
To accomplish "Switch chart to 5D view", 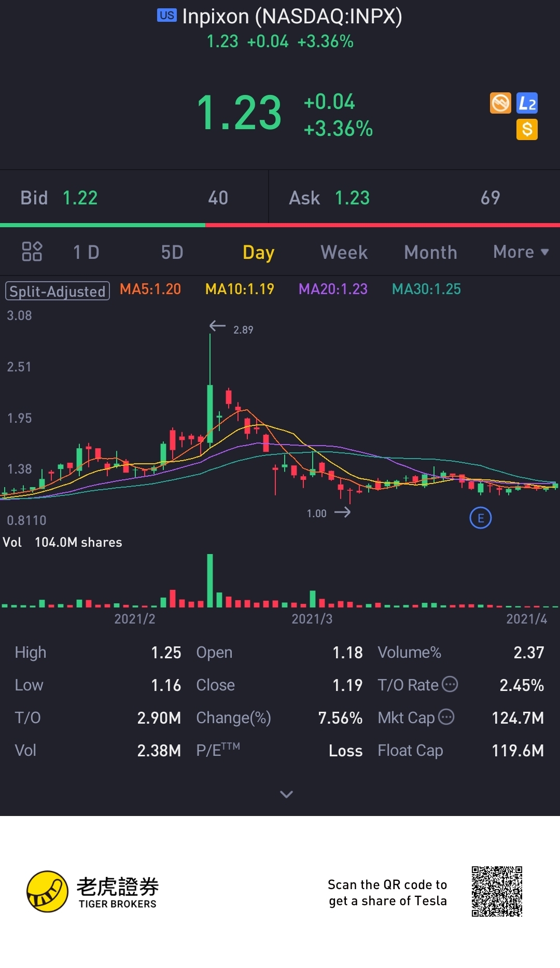I will click(x=172, y=252).
